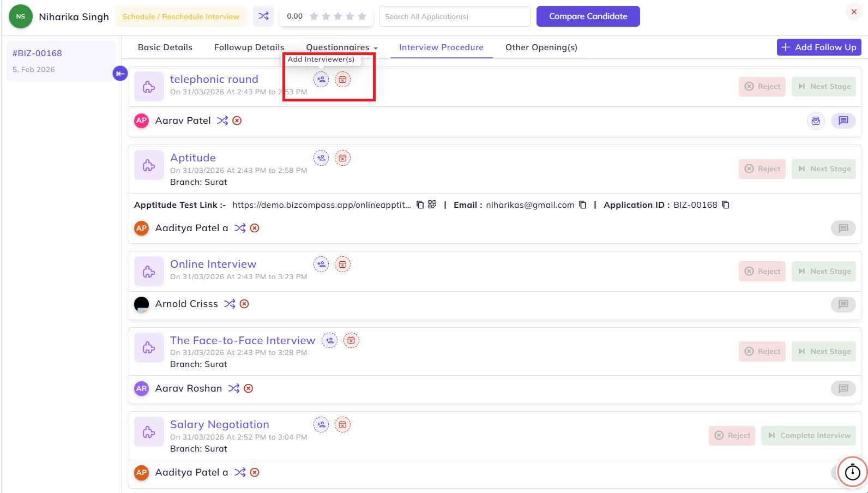Remove interviewer Aarav Patel
This screenshot has height=493, width=868.
click(x=237, y=121)
